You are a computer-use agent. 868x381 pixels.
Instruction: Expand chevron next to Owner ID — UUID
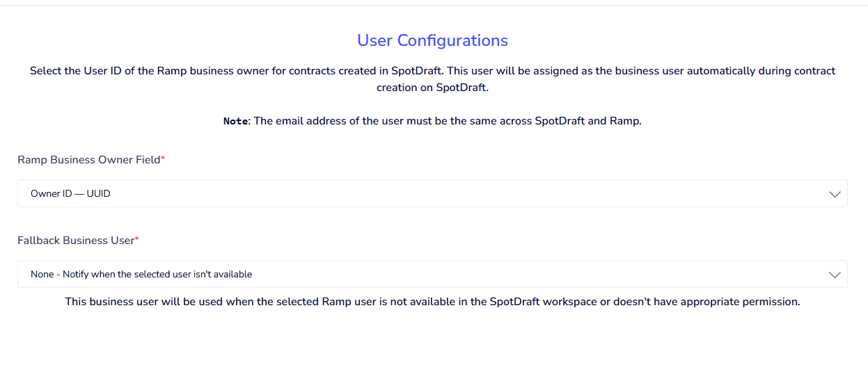[x=835, y=194]
